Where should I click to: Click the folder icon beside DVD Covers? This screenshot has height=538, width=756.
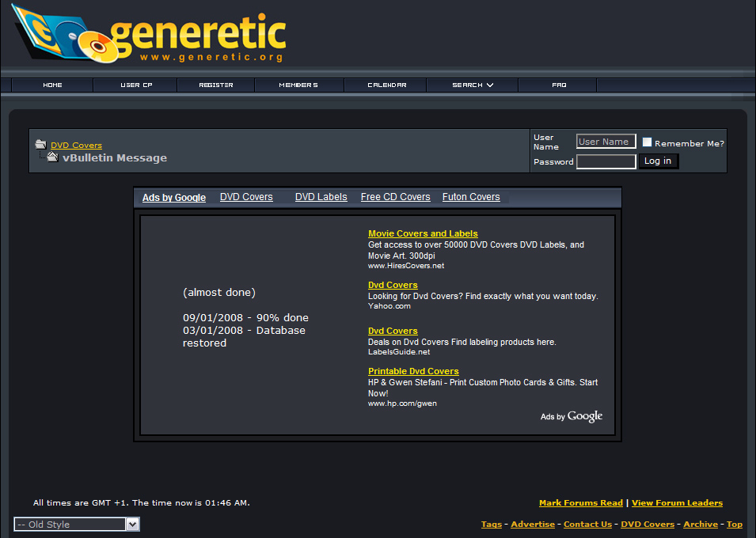(40, 145)
